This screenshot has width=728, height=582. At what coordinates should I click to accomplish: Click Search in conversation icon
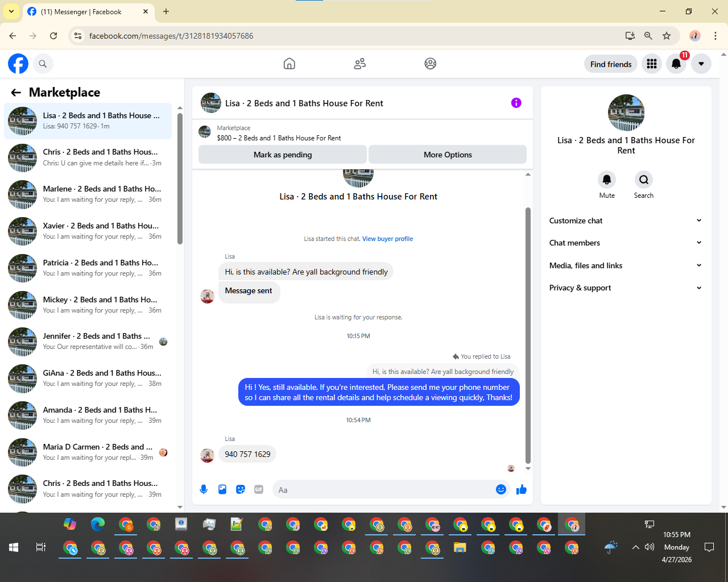point(644,180)
